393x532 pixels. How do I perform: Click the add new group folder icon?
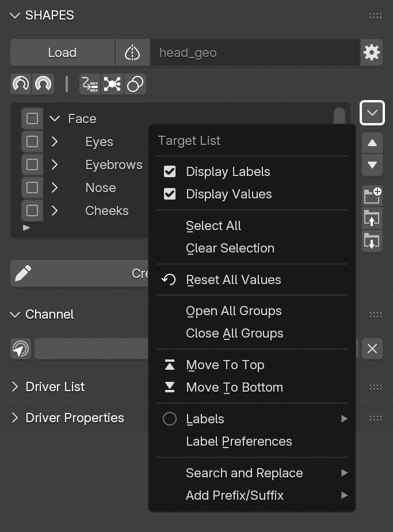(x=372, y=195)
